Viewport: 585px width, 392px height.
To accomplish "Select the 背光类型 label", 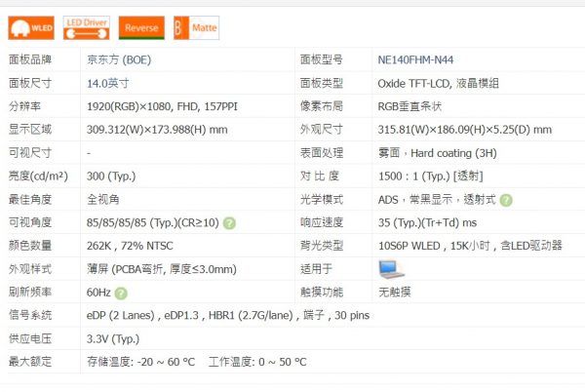I will (x=321, y=246).
